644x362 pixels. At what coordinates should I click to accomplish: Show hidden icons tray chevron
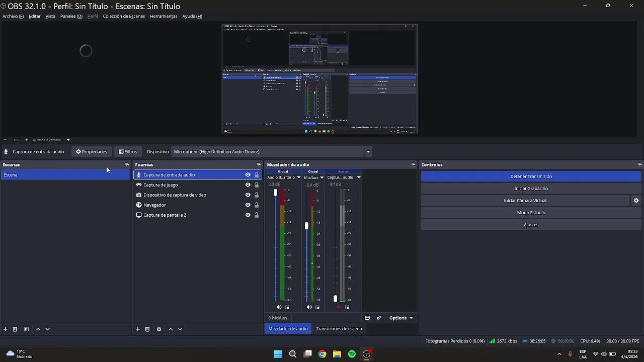click(x=559, y=354)
